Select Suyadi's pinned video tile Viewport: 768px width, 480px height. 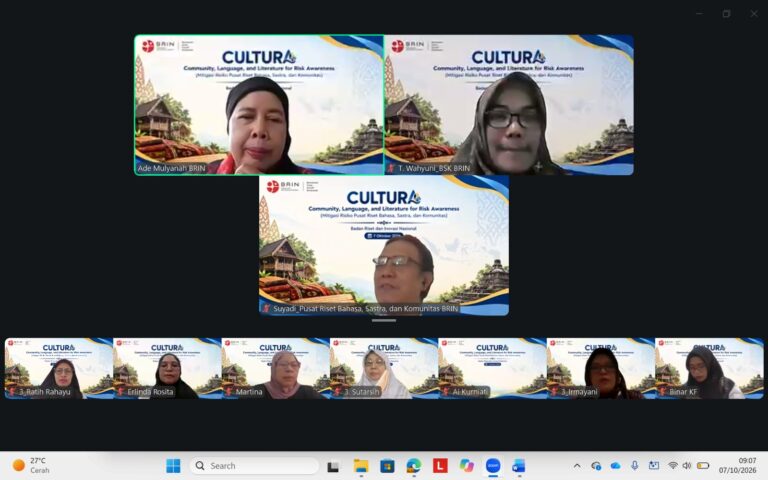384,245
